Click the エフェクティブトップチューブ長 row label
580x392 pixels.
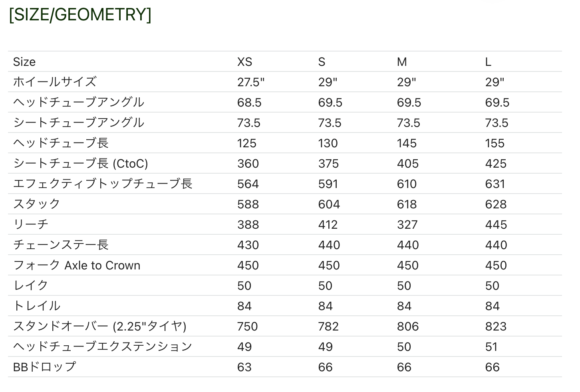coord(103,184)
